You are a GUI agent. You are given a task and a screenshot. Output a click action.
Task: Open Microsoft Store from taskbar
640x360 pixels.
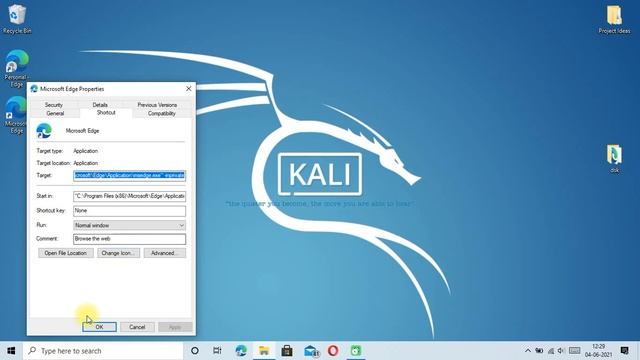(287, 351)
